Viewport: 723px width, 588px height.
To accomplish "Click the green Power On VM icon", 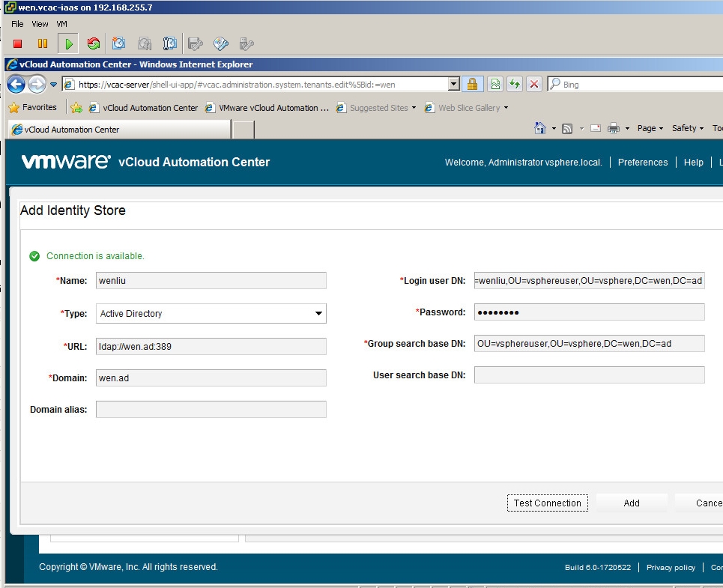I will [68, 43].
